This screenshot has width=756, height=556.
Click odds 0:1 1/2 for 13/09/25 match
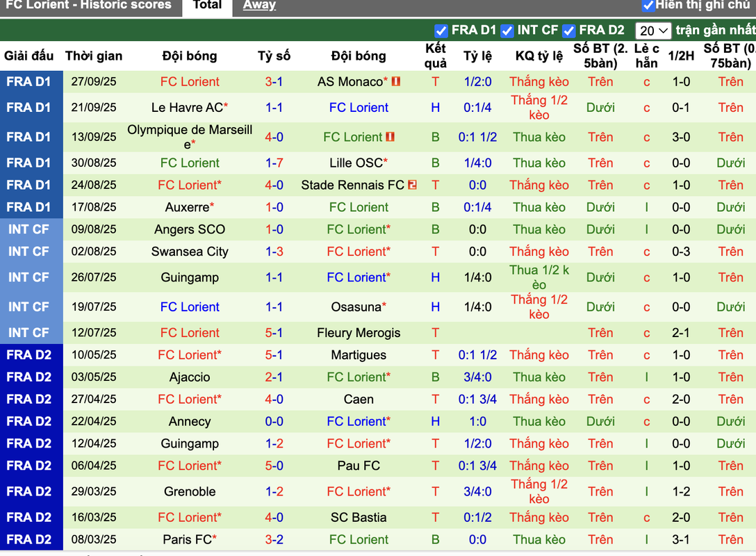pos(478,137)
